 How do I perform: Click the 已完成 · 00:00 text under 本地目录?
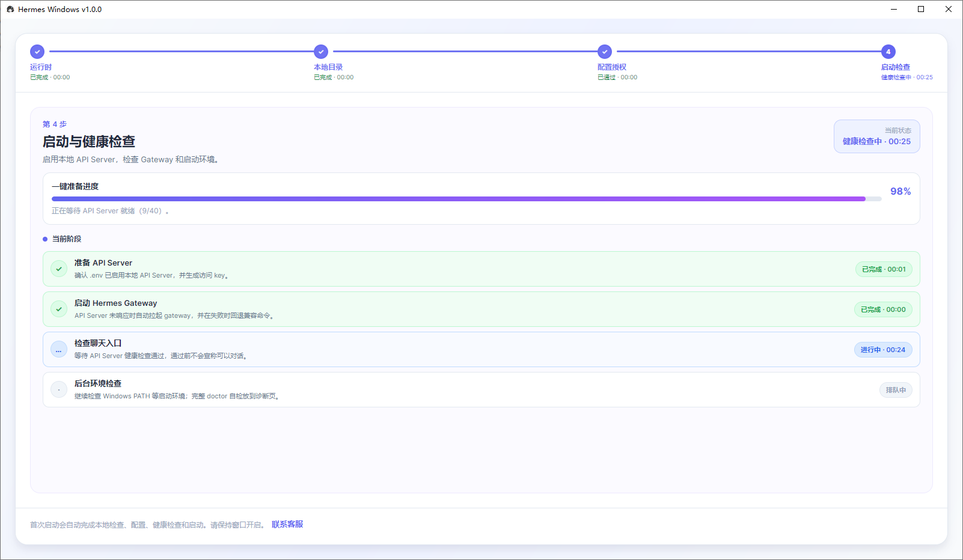click(x=334, y=78)
